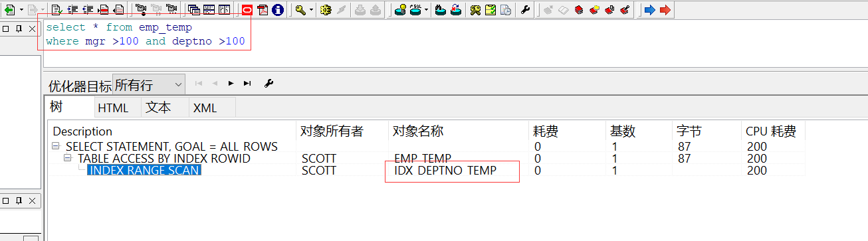The width and height of the screenshot is (868, 241).
Task: Select TABLE ACCESS BY INDEX ROWID row
Action: [x=164, y=159]
